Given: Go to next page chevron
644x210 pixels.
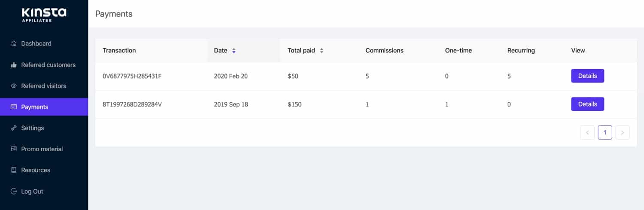Looking at the screenshot, I should 623,133.
